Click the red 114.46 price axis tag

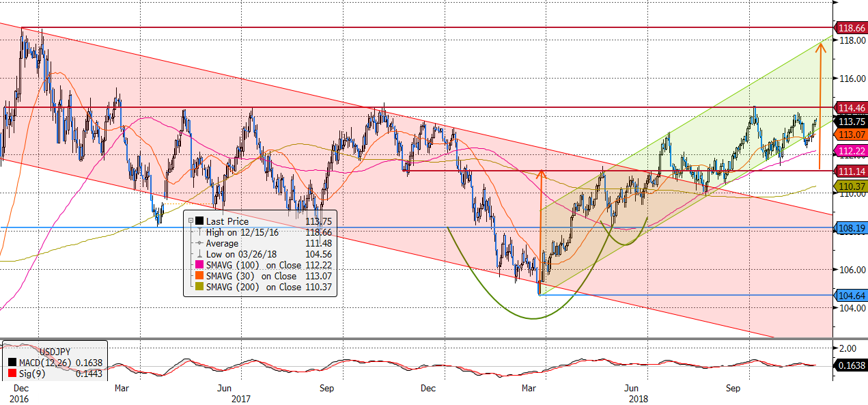[x=851, y=108]
